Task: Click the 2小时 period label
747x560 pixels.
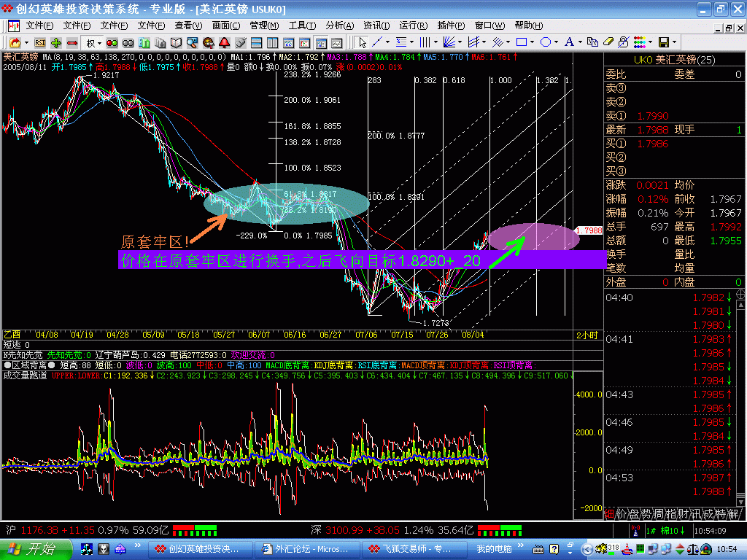Action: pos(587,335)
